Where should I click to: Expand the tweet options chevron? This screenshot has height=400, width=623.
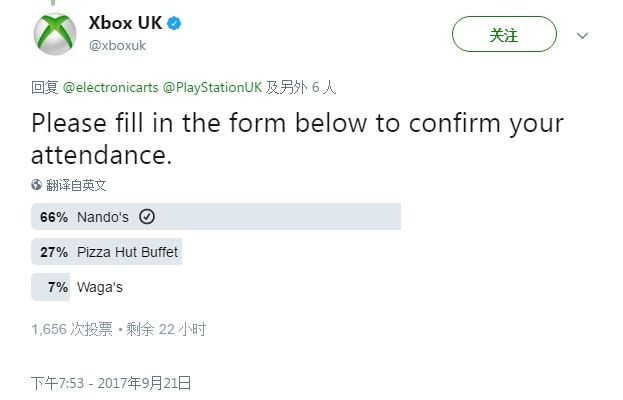(582, 35)
